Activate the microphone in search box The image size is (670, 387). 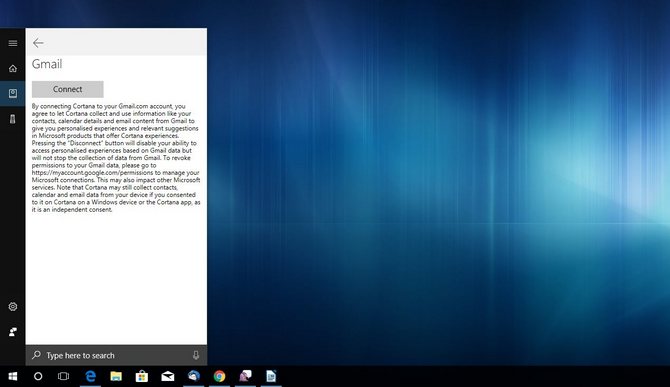196,355
